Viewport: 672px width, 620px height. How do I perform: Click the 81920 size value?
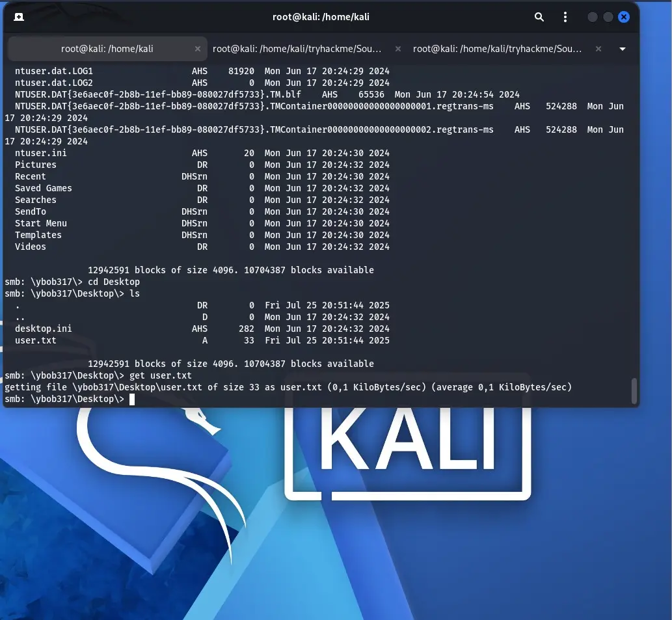tap(241, 71)
